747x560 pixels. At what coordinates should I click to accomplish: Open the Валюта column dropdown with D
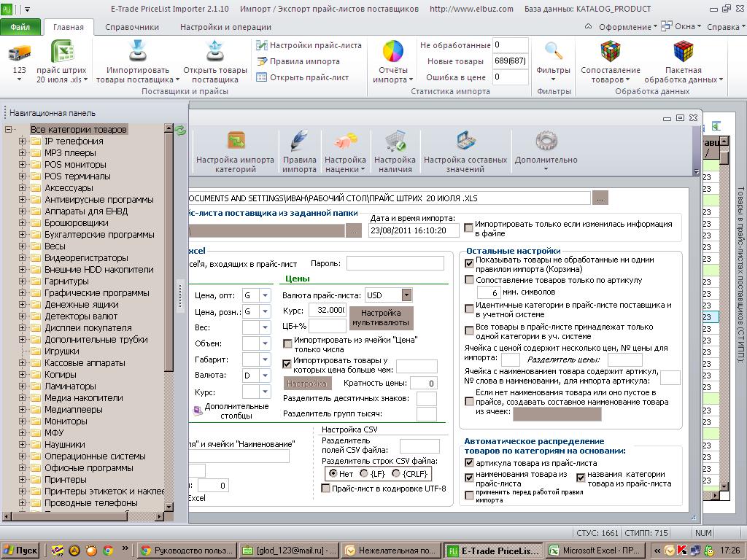coord(266,376)
